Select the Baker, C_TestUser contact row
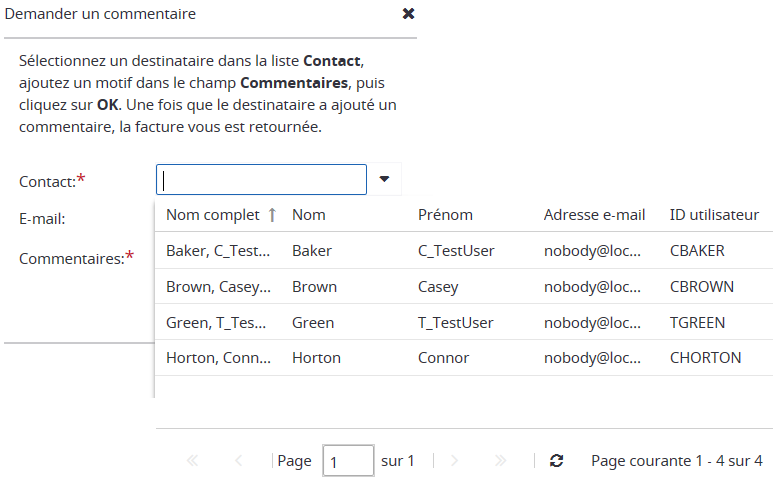The image size is (773, 487). point(218,251)
